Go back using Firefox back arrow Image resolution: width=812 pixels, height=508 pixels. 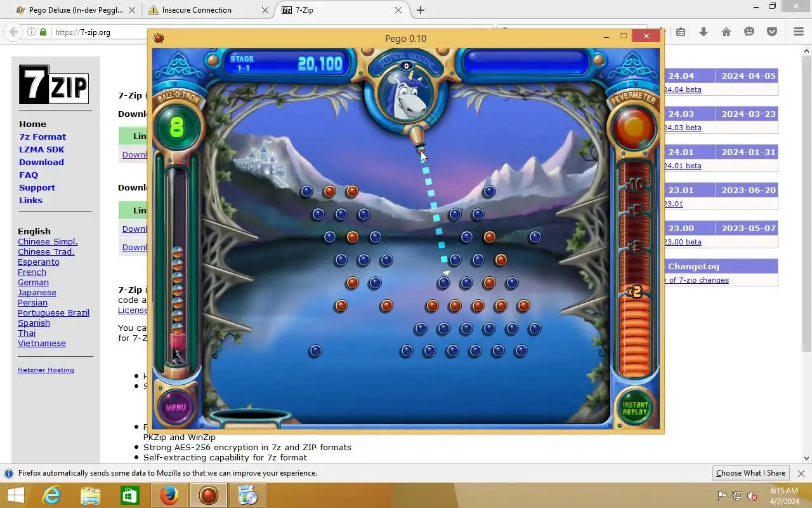pyautogui.click(x=13, y=32)
